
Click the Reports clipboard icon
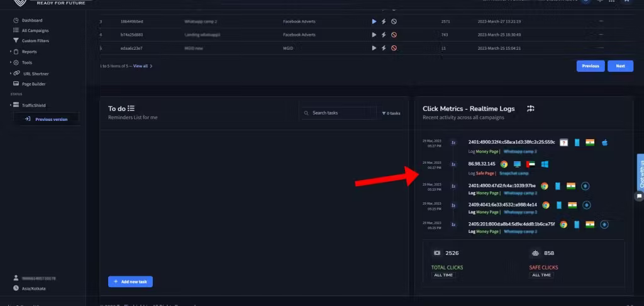(16, 52)
